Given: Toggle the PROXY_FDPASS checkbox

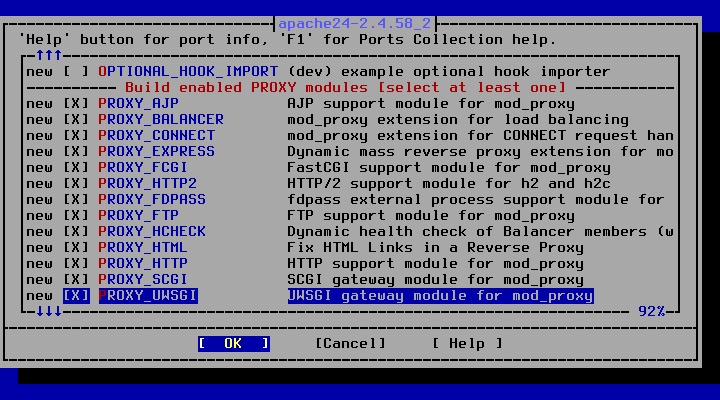Looking at the screenshot, I should click(76, 200).
